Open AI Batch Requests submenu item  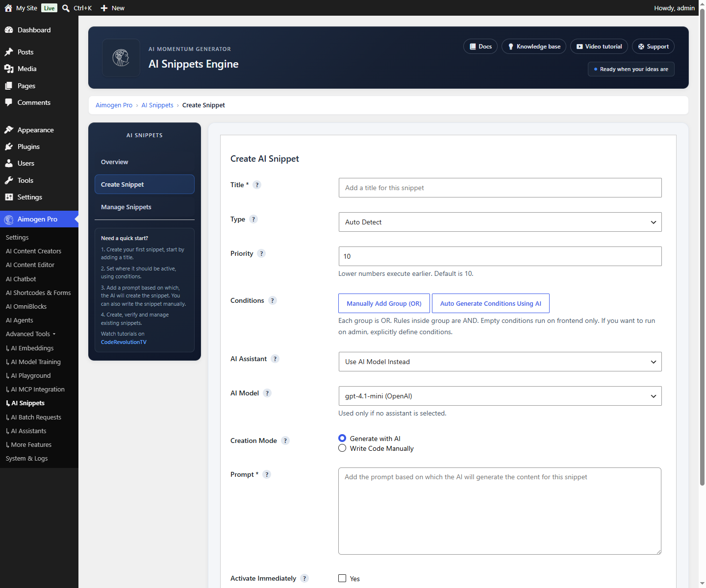pos(33,417)
